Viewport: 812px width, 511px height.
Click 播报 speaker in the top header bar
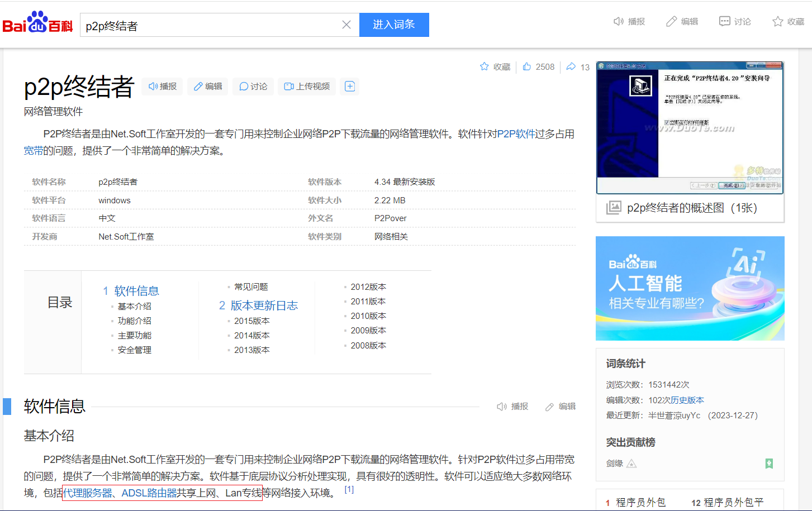629,21
